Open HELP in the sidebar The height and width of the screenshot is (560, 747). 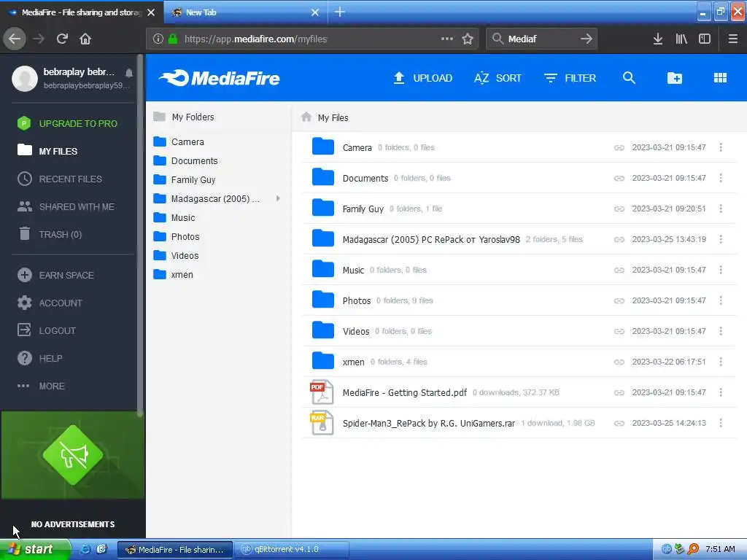[x=39, y=358]
